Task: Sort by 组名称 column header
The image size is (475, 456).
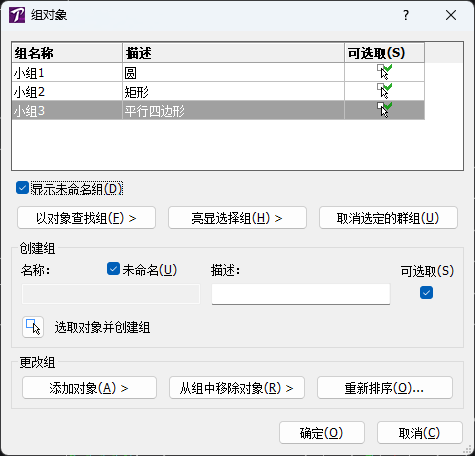Action: tap(67, 53)
